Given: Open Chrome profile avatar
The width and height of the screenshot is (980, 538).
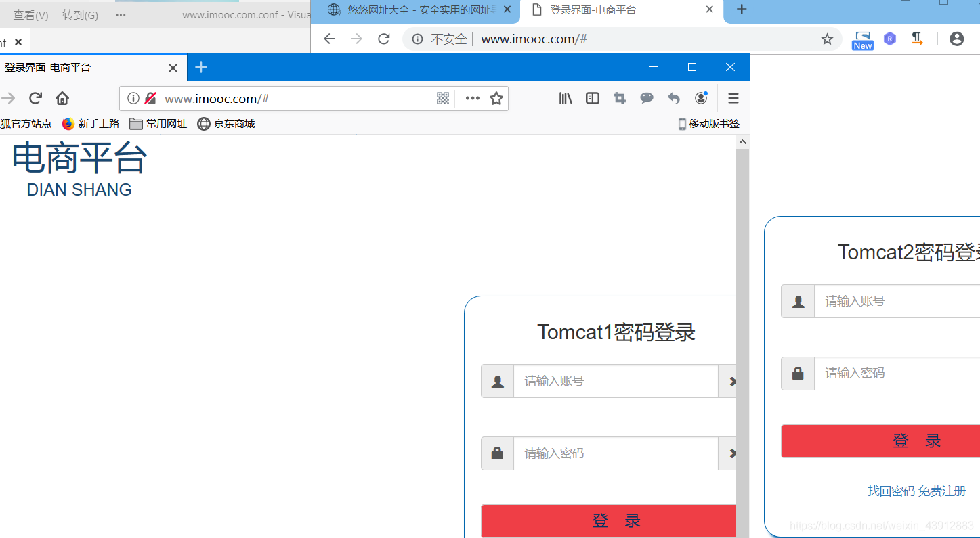Looking at the screenshot, I should click(x=956, y=39).
